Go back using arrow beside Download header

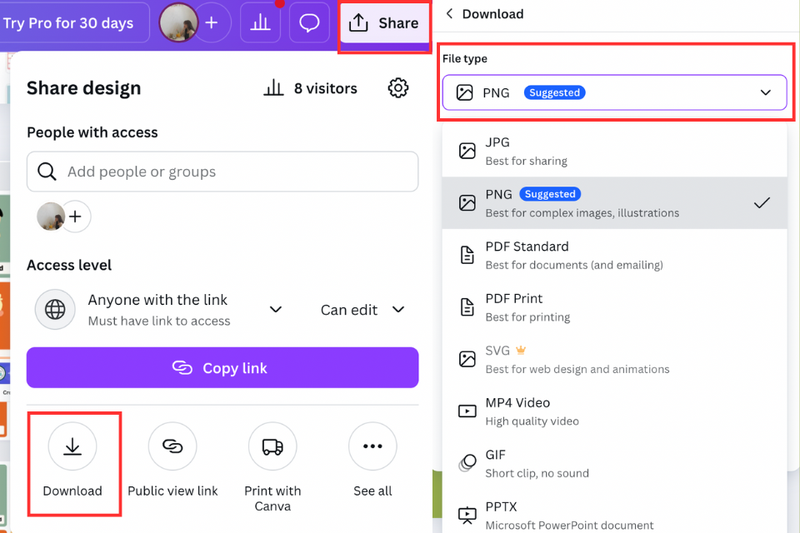click(449, 14)
